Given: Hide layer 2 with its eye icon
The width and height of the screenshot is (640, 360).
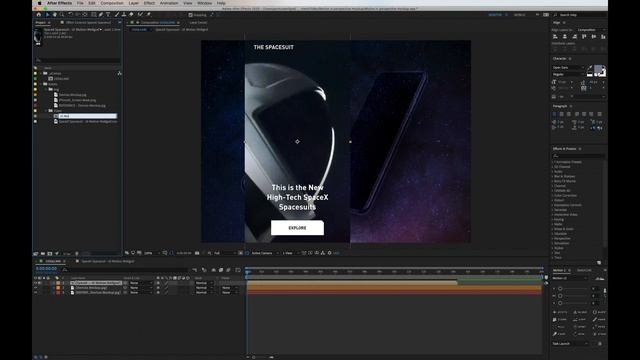Looking at the screenshot, I should [36, 288].
